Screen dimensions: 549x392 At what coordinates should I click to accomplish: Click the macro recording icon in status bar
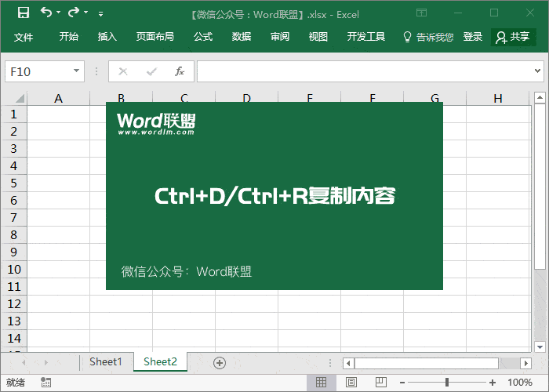[x=45, y=383]
